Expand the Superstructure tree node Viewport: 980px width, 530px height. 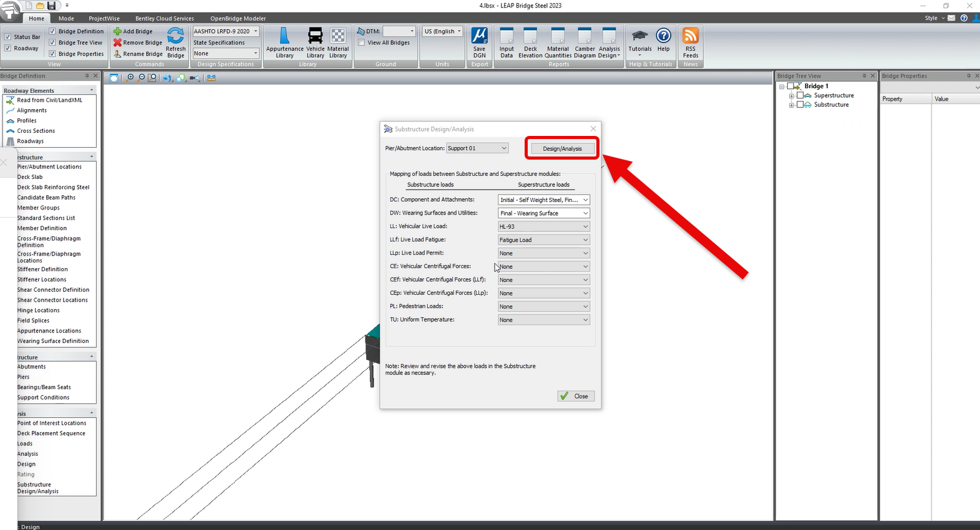click(792, 95)
